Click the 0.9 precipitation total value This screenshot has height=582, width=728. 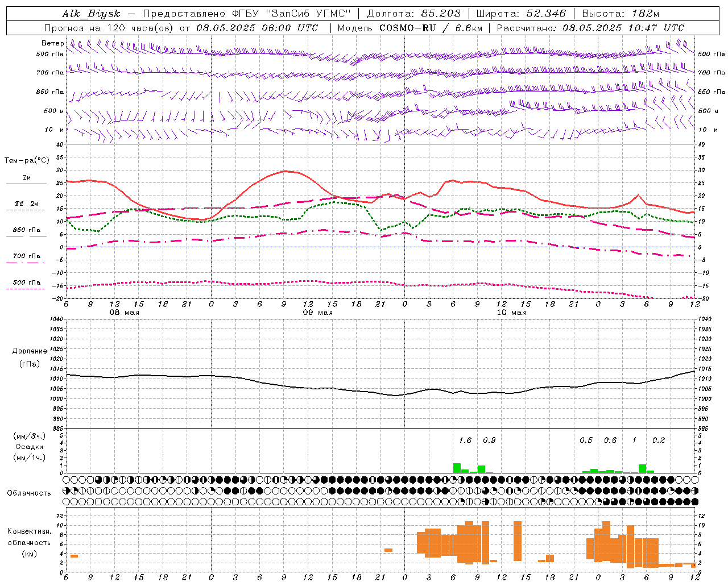click(x=489, y=440)
